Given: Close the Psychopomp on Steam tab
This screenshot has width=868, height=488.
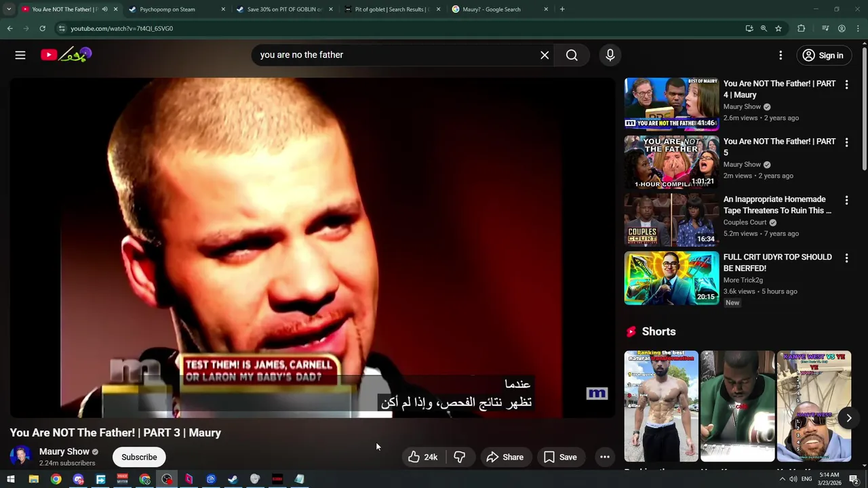Looking at the screenshot, I should [x=223, y=9].
